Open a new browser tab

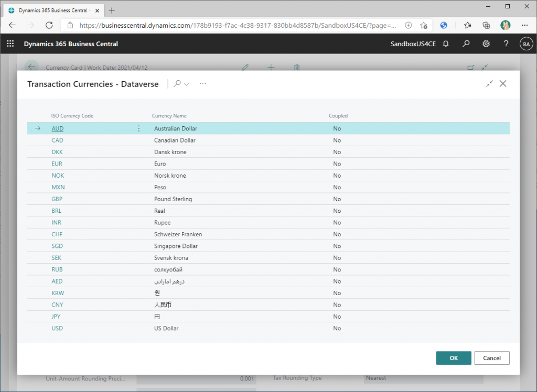coord(112,10)
